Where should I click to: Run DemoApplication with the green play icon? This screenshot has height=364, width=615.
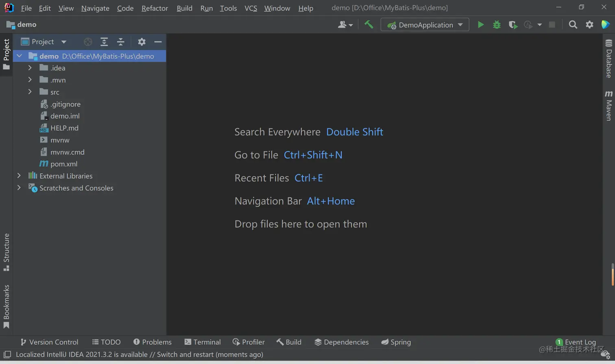click(480, 25)
